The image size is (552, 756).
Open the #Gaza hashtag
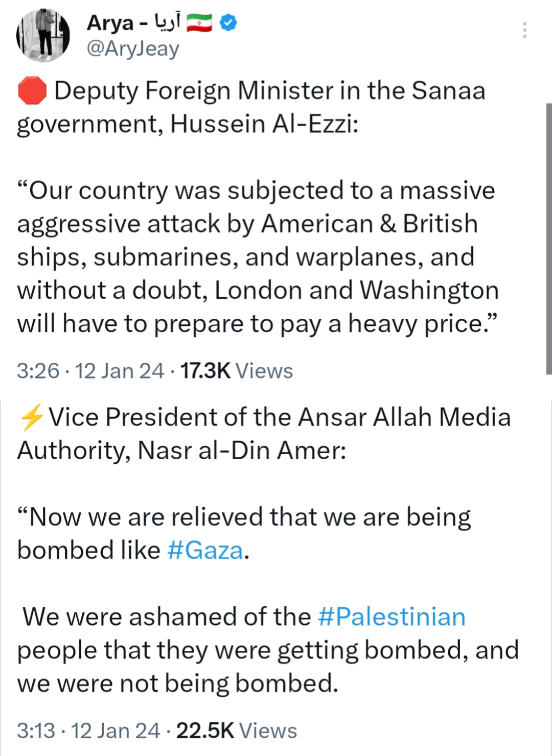coord(205,551)
